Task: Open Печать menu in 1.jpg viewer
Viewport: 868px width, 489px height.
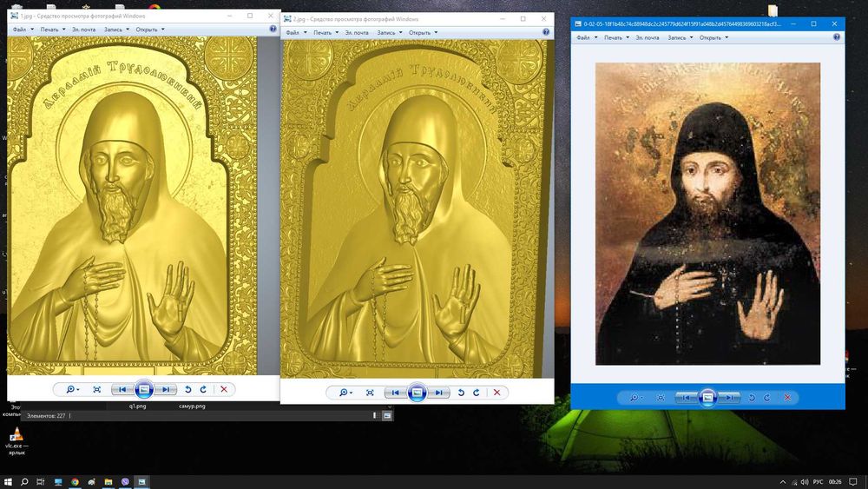Action: pos(53,30)
